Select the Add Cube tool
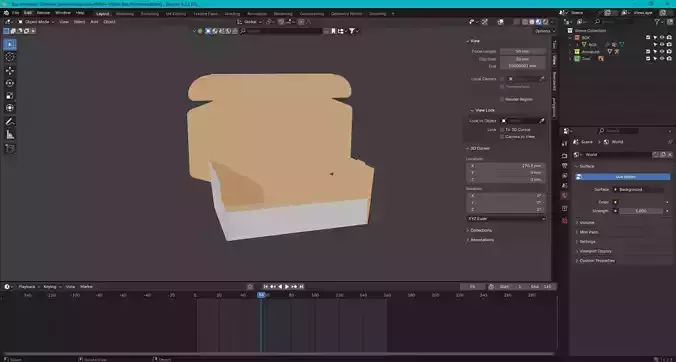This screenshot has width=676, height=362. [x=10, y=149]
